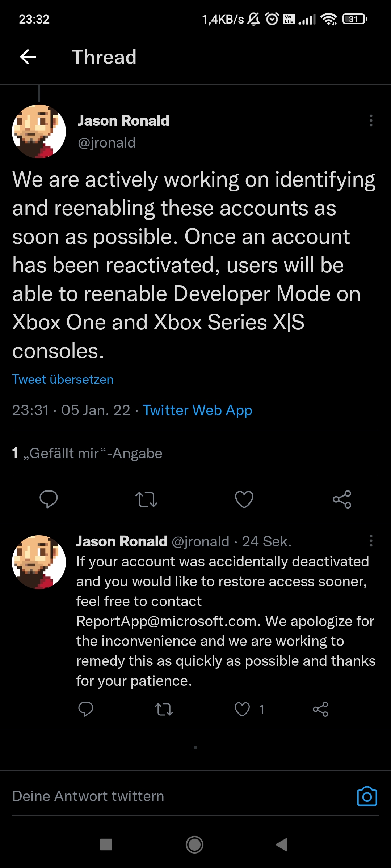This screenshot has width=391, height=868.
Task: Open Jason Ronald's avatar on the reply tweet
Action: click(39, 562)
